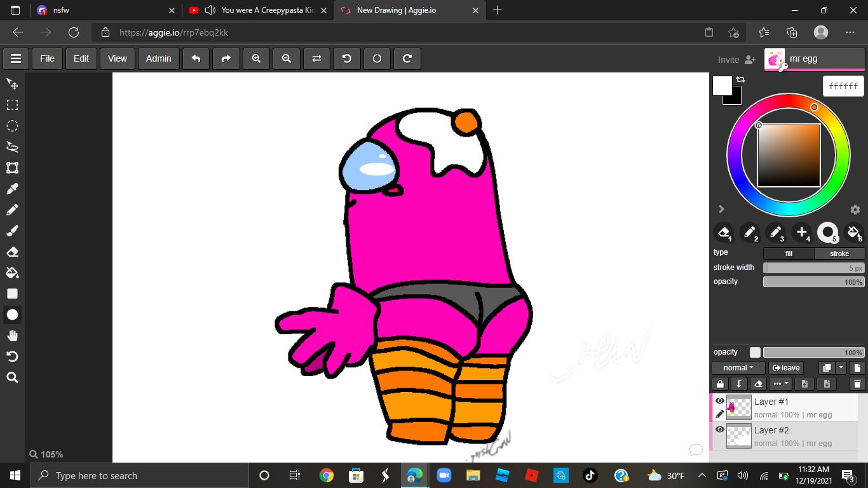Screen dimensions: 868x488
Task: Choose the Eraser tool in left toolbar
Action: [12, 252]
